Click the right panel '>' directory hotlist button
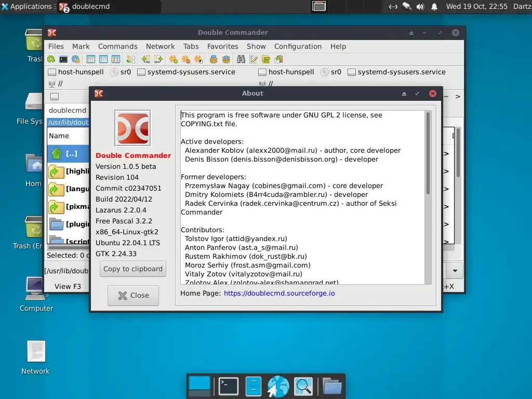The width and height of the screenshot is (532, 399). (x=458, y=97)
